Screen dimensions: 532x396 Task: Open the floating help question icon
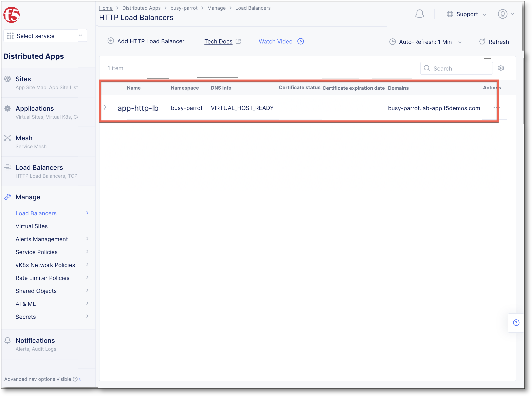coord(516,323)
